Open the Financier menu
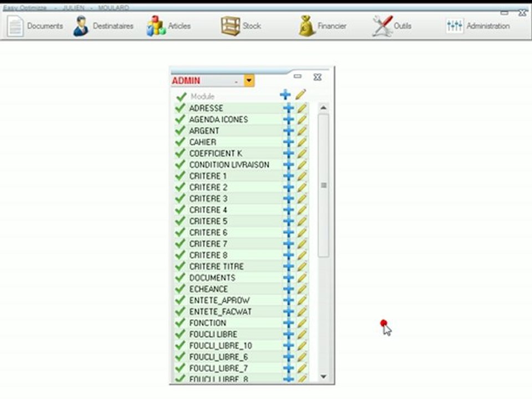Viewport: 532px width, 399px height. coord(323,26)
